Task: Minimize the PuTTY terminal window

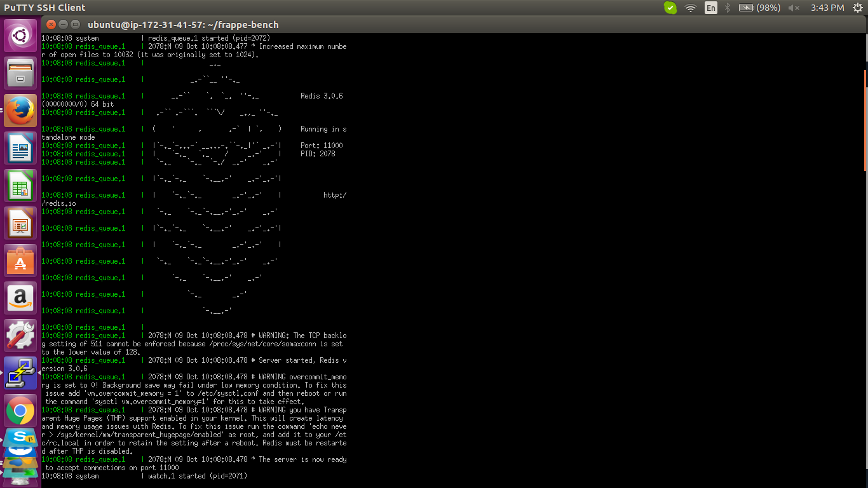Action: click(63, 24)
